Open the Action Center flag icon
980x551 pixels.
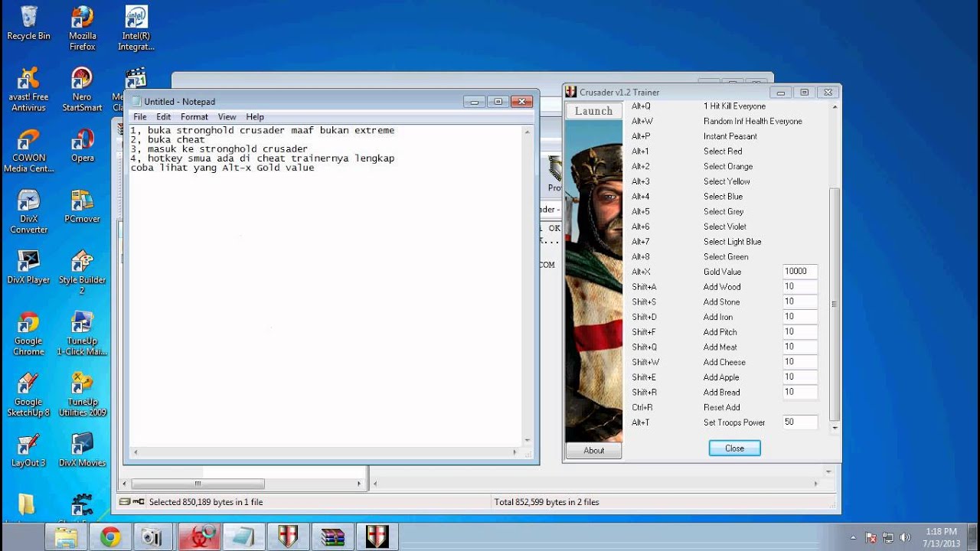coord(871,537)
